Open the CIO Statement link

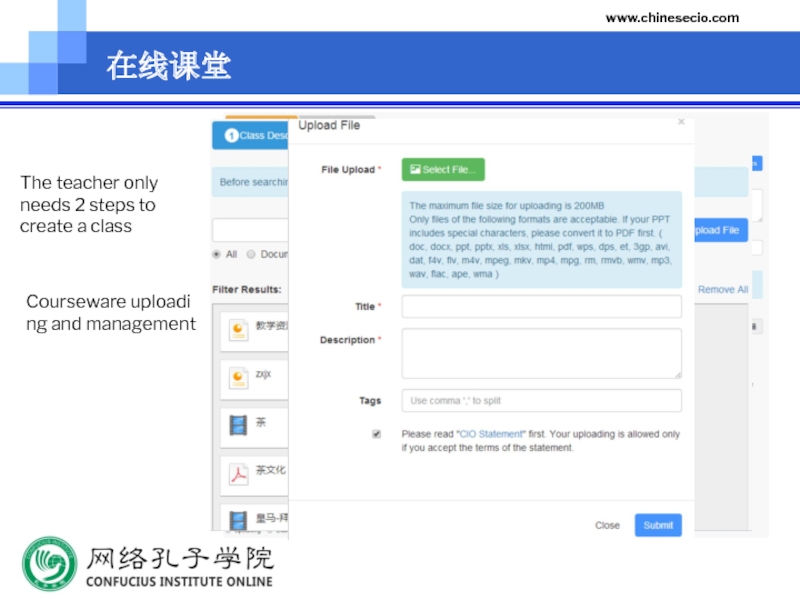point(491,434)
